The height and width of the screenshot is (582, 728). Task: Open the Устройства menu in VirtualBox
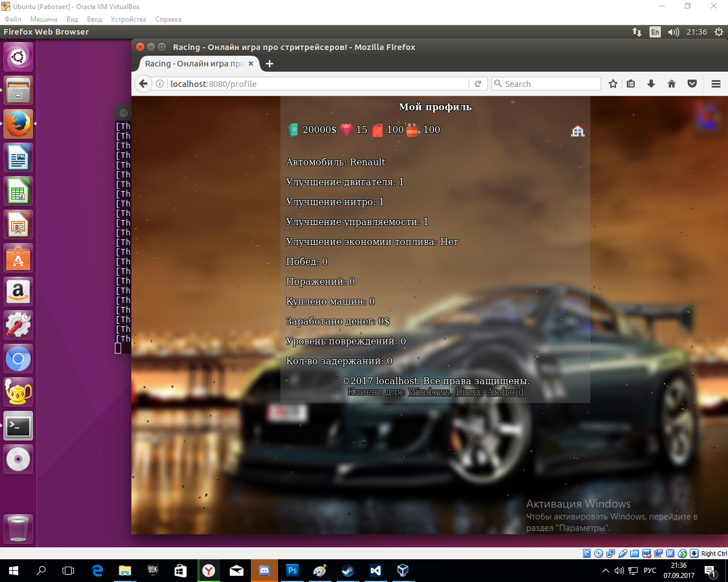[x=128, y=19]
